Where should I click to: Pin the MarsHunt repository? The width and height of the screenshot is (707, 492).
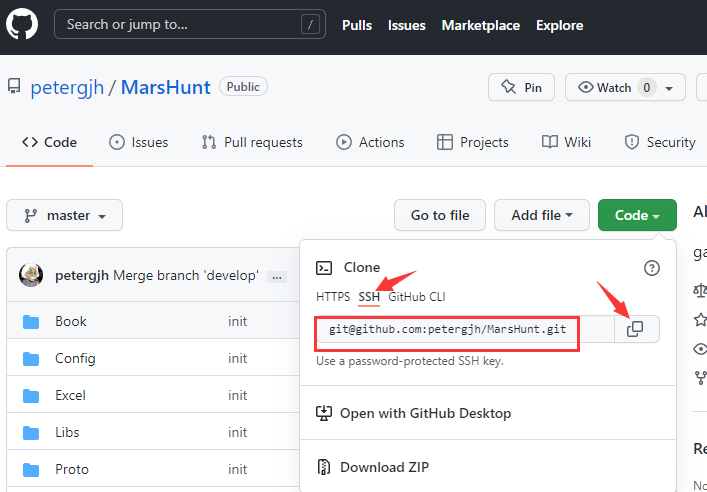(521, 87)
